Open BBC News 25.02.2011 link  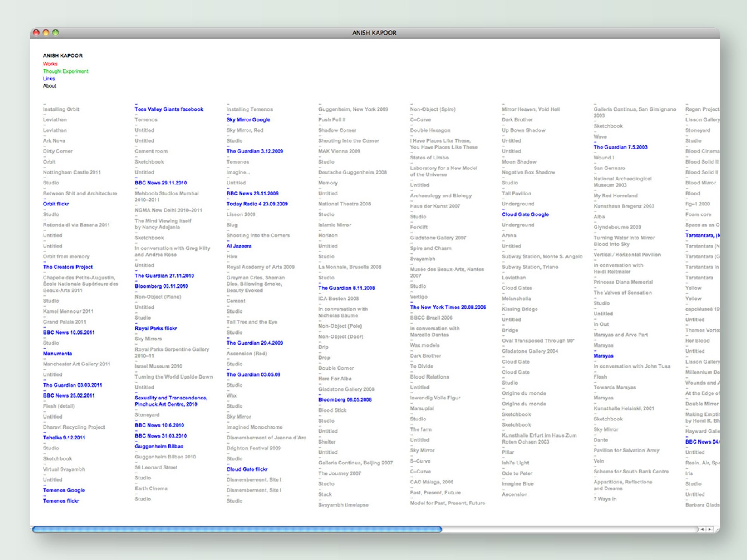[69, 395]
